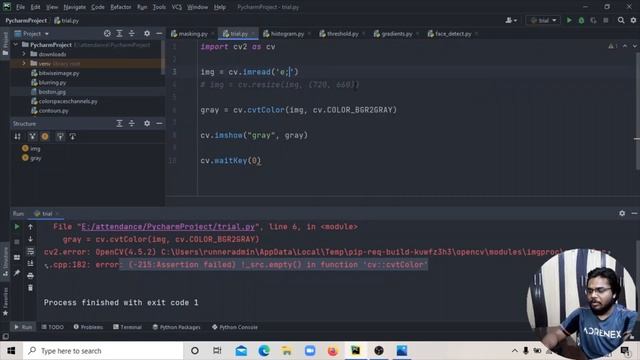Select boston.jpg in the project tree
Screen dimensions: 640x360
pos(52,92)
